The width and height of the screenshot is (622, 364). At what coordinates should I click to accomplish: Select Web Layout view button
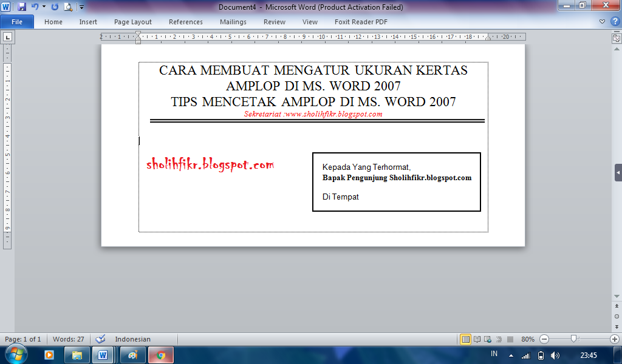488,339
